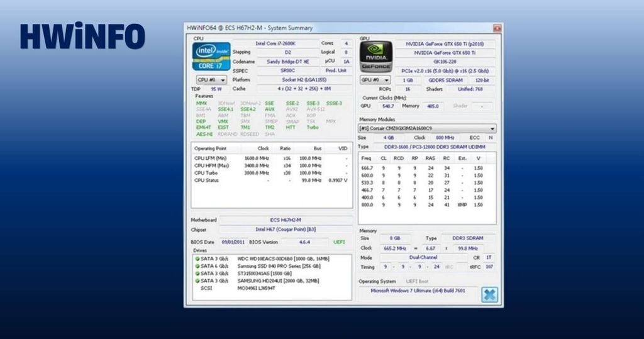Click the VMX feature label
The width and height of the screenshot is (644, 339).
click(223, 121)
